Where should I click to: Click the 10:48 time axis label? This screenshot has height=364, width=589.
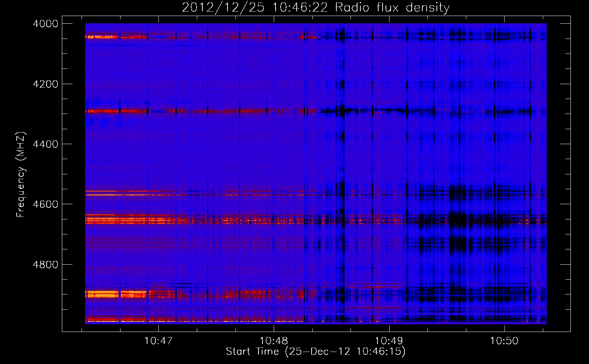274,341
